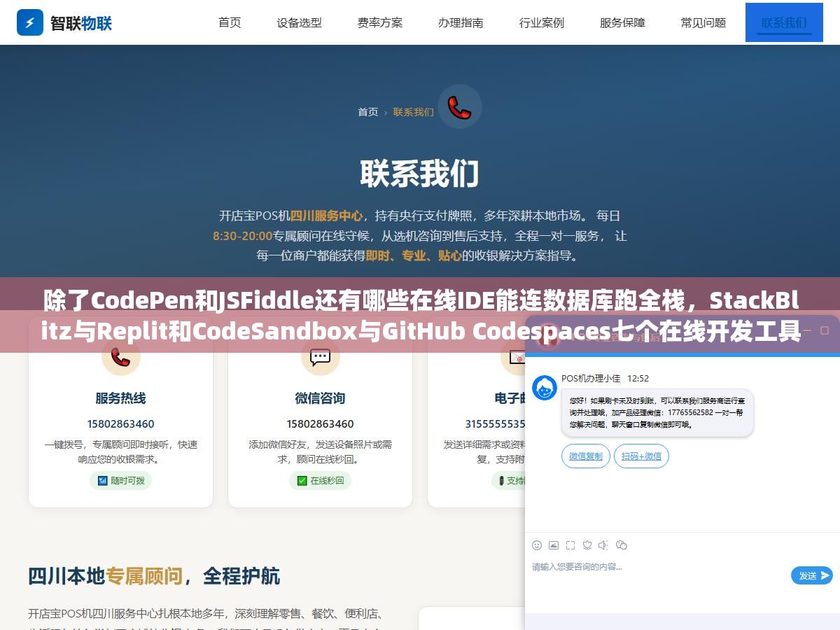The width and height of the screenshot is (840, 630).
Task: Select 常见问题 in the top navigation
Action: click(703, 22)
